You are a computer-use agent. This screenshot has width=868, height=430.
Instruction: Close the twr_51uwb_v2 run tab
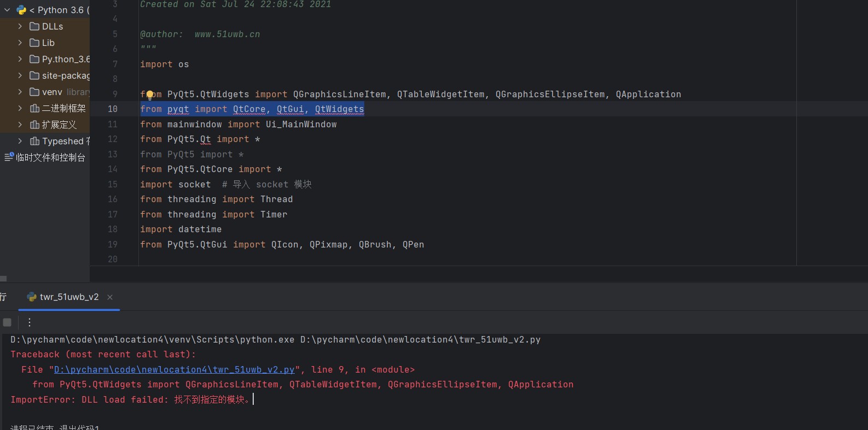tap(110, 297)
